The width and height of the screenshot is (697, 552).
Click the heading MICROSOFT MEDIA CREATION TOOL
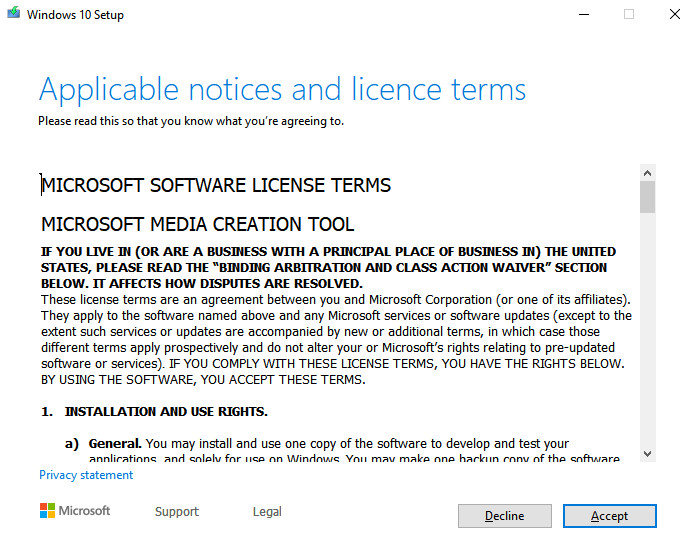tap(197, 224)
